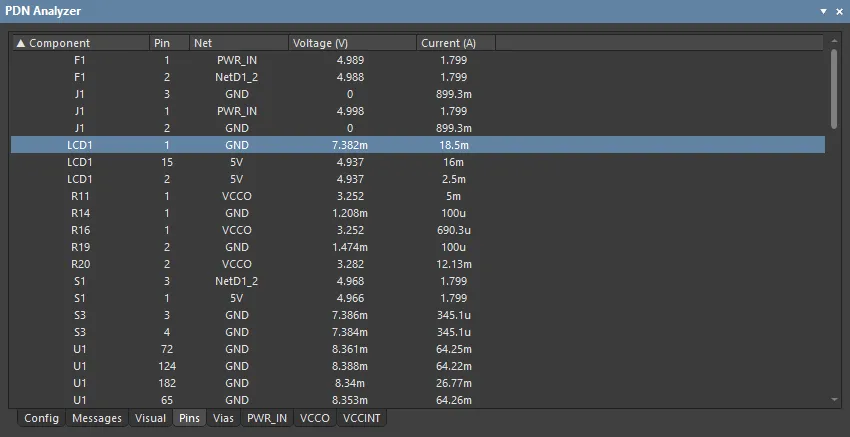Click the 8.388m voltage value

pyautogui.click(x=350, y=366)
